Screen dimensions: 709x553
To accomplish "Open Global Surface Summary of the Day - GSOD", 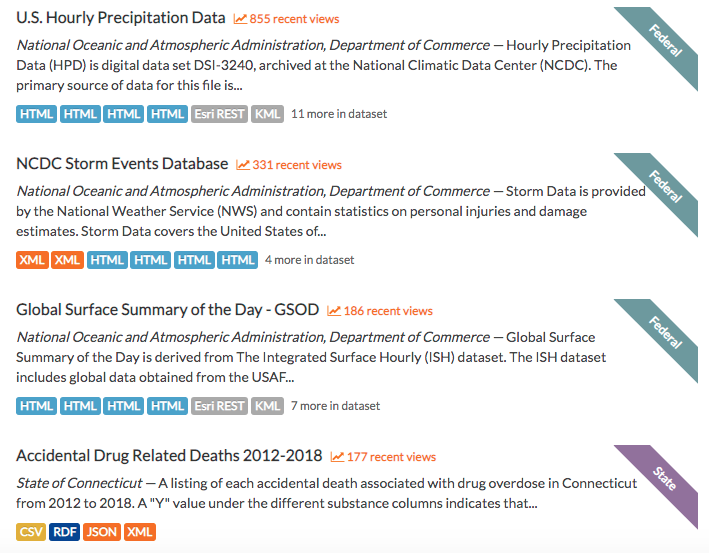I will (168, 310).
